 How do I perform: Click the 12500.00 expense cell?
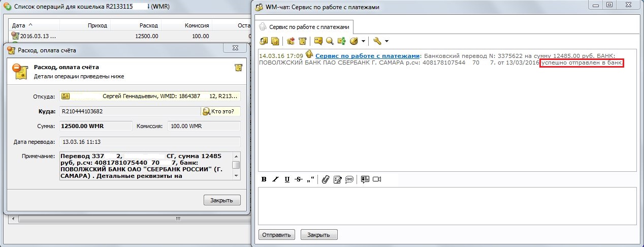click(x=146, y=36)
